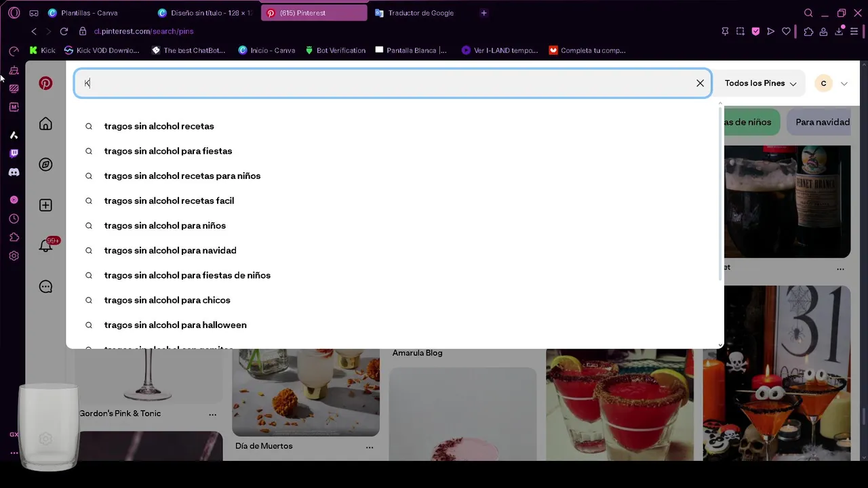Screen dimensions: 868x488
Task: Open the Ver I-LAND tempo... bookmark
Action: (500, 50)
